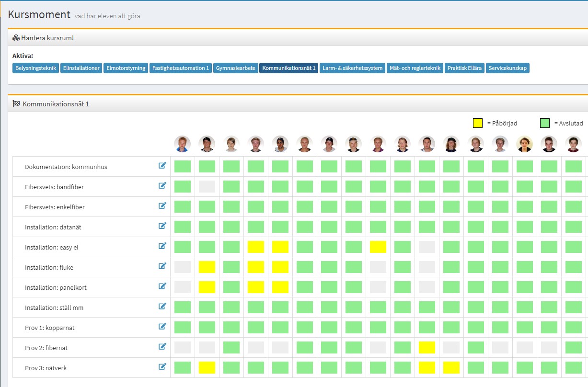588x387 pixels.
Task: Click the flag icon beside Kommunikationsnät 1 heading
Action: point(16,103)
